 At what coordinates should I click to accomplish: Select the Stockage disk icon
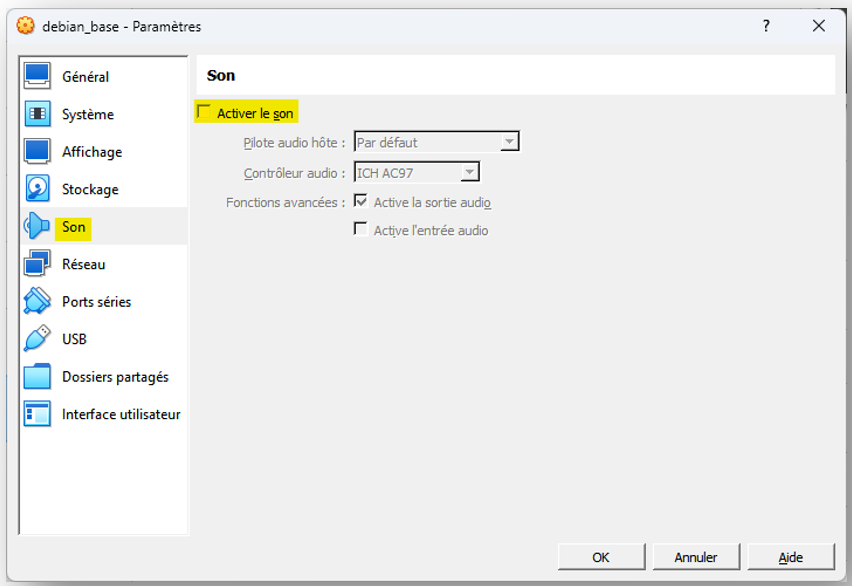pyautogui.click(x=37, y=189)
